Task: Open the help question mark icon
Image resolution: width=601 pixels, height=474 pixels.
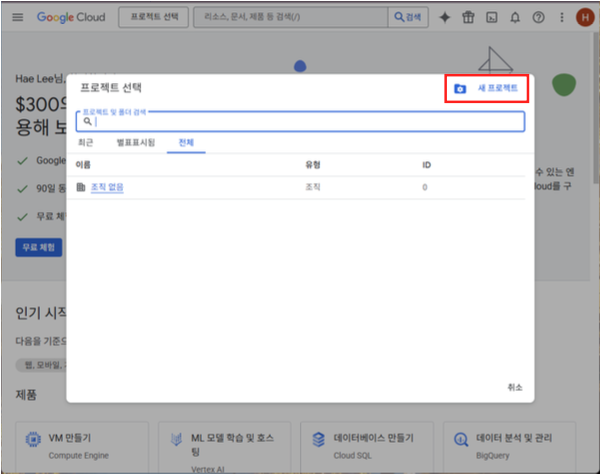Action: click(x=539, y=17)
